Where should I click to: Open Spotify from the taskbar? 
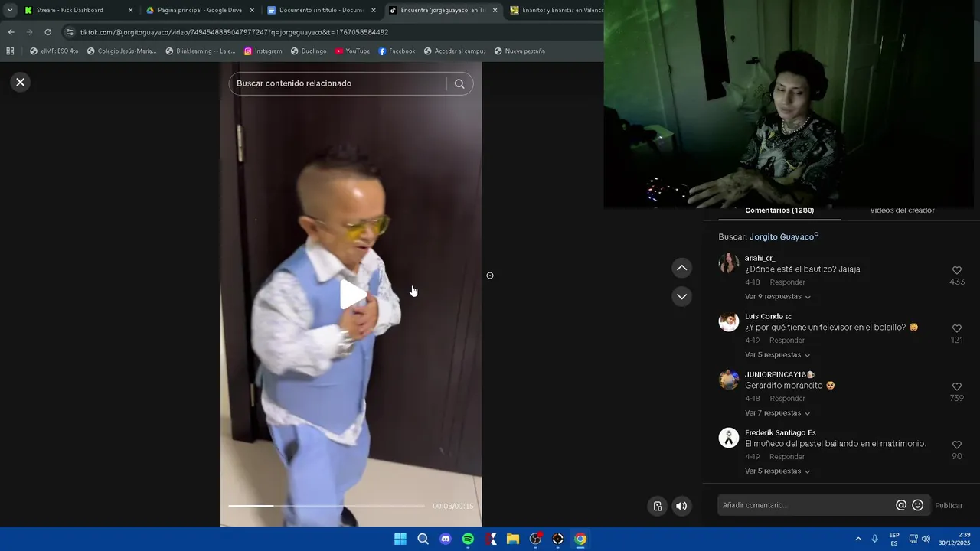(x=468, y=539)
